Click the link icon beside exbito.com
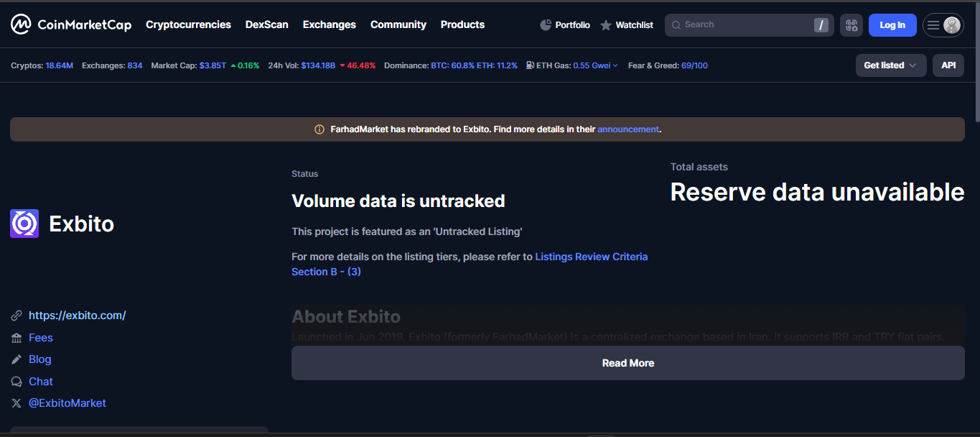 (x=17, y=316)
